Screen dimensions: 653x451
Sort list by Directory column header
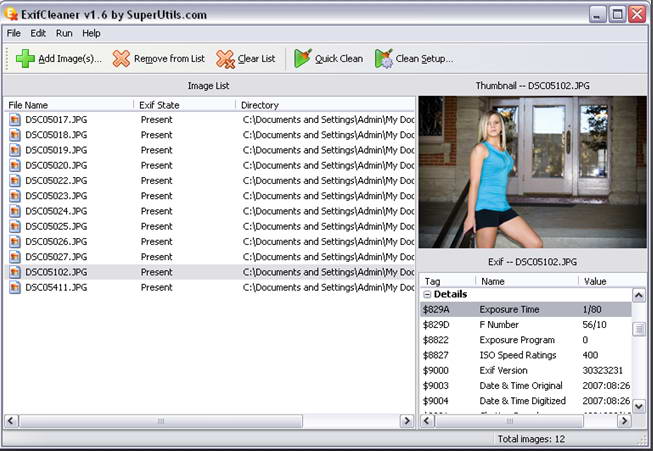coord(325,105)
